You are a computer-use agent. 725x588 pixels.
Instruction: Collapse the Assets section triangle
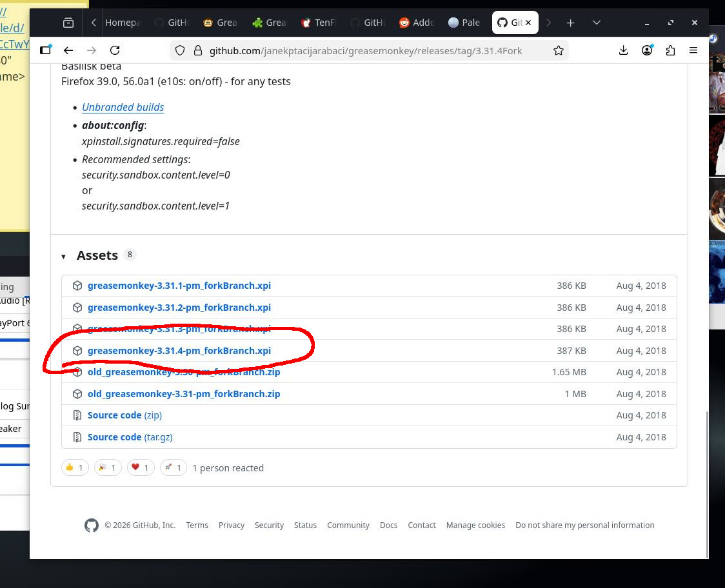point(63,257)
